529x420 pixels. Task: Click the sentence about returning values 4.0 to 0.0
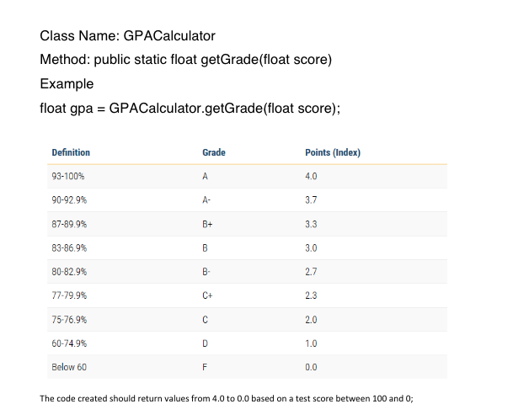[227, 399]
